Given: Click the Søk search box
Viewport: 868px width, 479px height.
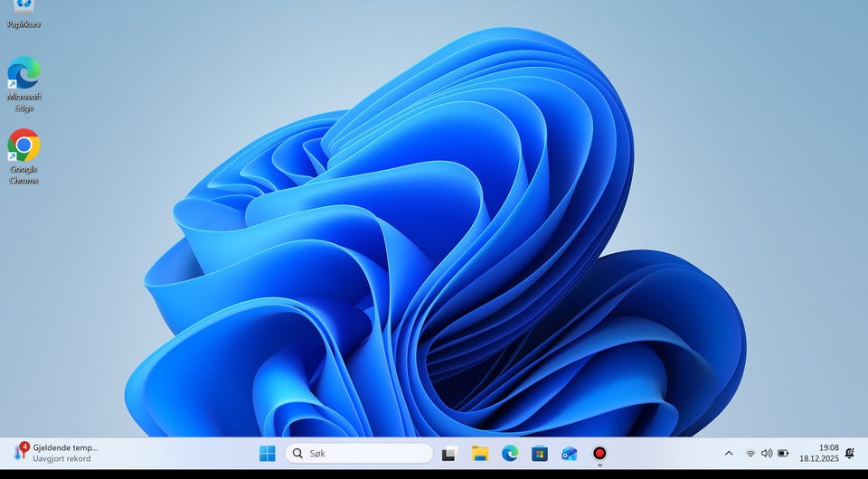Looking at the screenshot, I should [359, 453].
